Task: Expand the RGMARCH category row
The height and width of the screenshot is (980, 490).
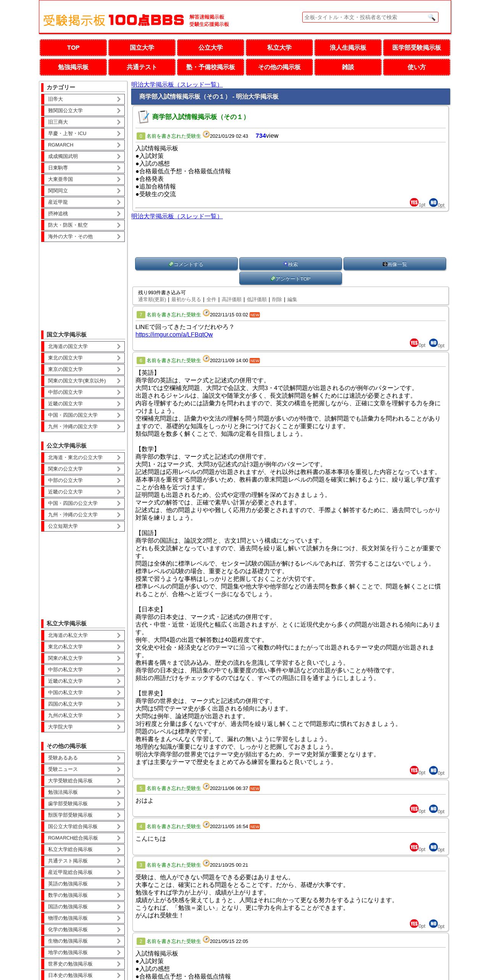Action: (83, 145)
